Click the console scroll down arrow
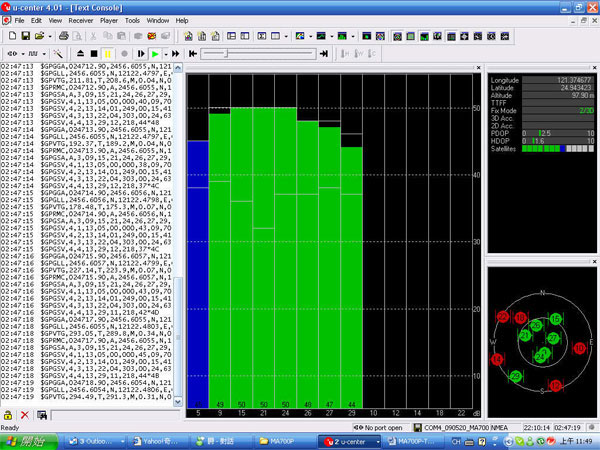 tap(178, 402)
